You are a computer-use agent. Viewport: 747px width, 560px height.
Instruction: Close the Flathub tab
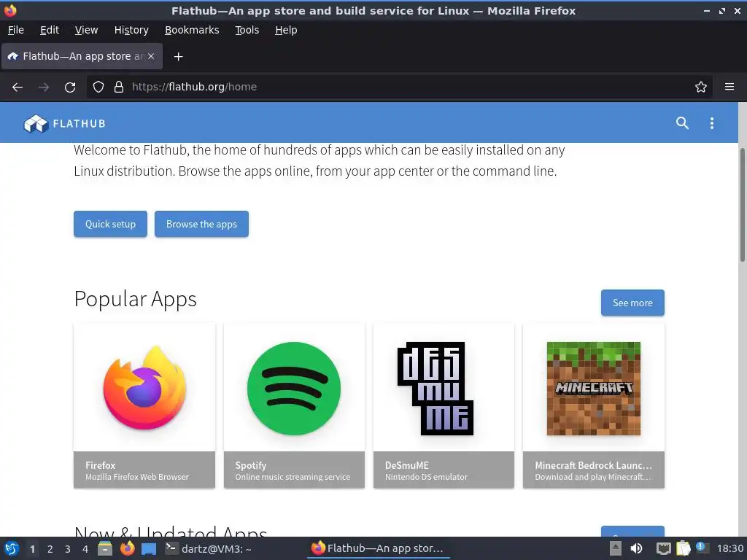pos(151,56)
